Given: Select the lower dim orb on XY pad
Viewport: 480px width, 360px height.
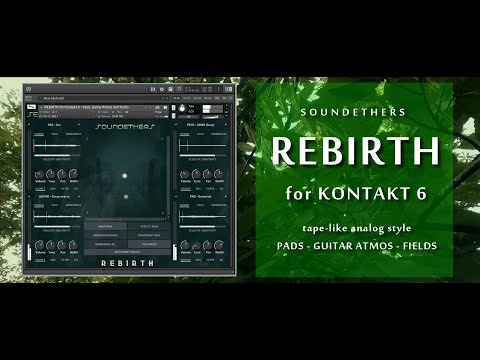Looking at the screenshot, I should (126, 197).
